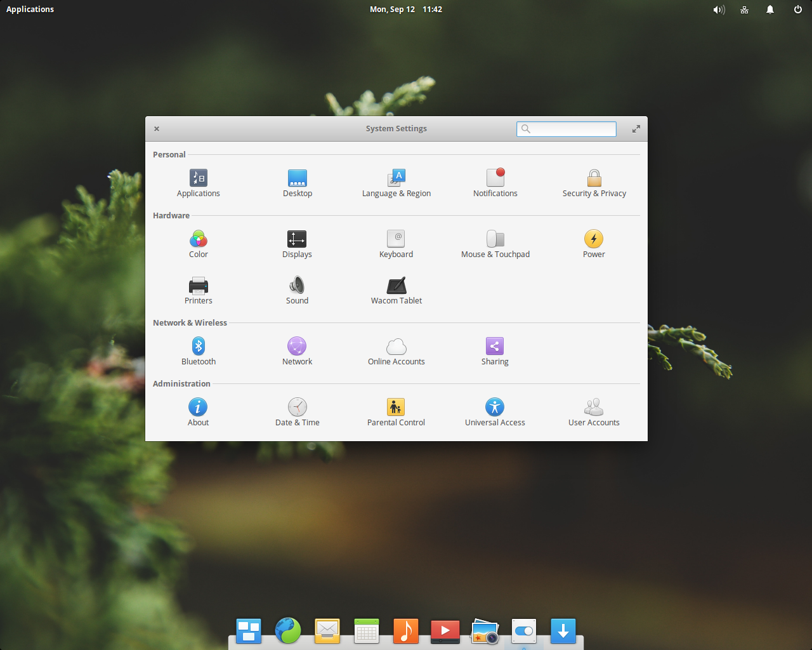The image size is (812, 650).
Task: Open the sound volume indicator
Action: coord(719,10)
